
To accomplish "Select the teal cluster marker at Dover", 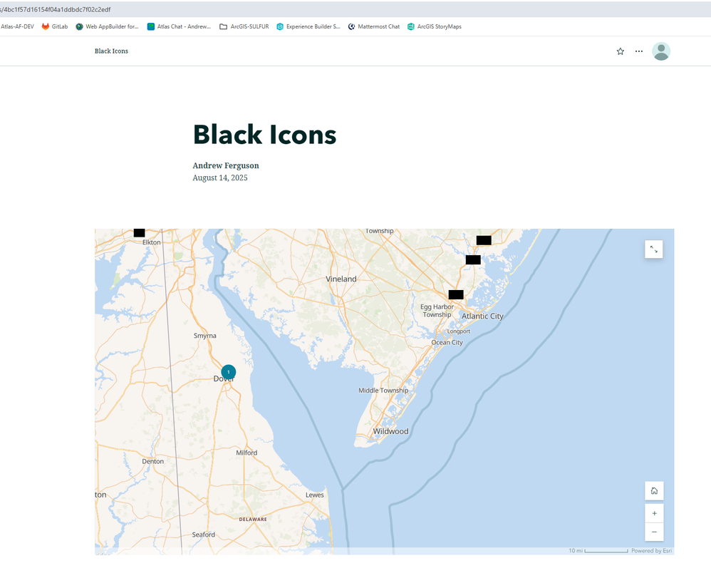I will [228, 372].
